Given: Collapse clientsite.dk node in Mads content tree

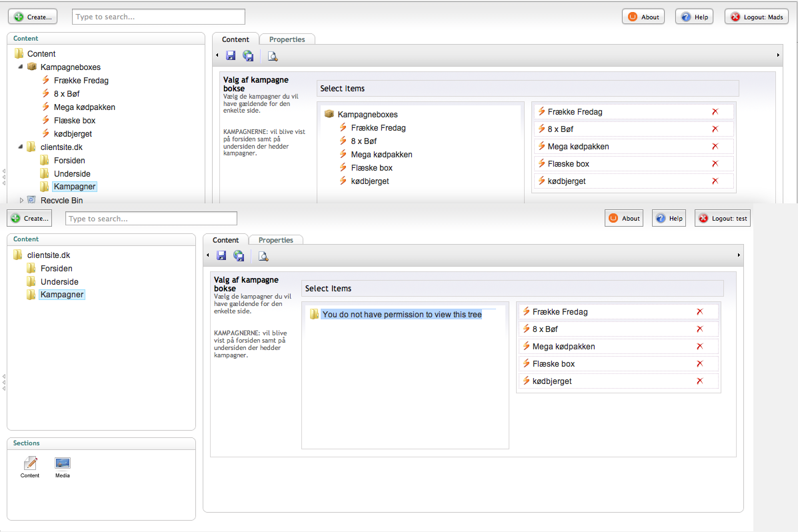Looking at the screenshot, I should coord(20,147).
